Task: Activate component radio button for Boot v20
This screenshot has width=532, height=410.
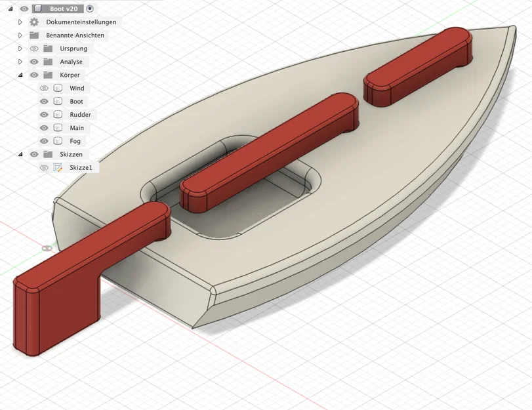Action: [x=90, y=9]
